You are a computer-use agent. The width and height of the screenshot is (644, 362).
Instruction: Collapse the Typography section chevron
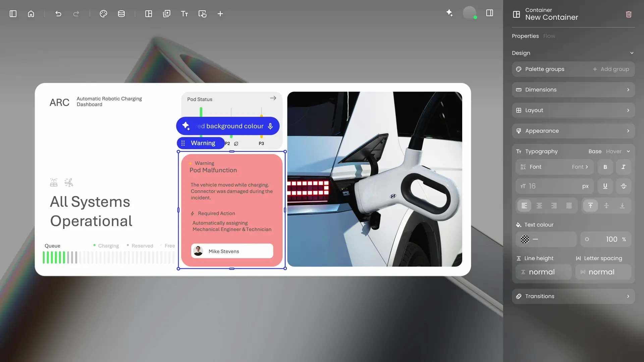628,152
